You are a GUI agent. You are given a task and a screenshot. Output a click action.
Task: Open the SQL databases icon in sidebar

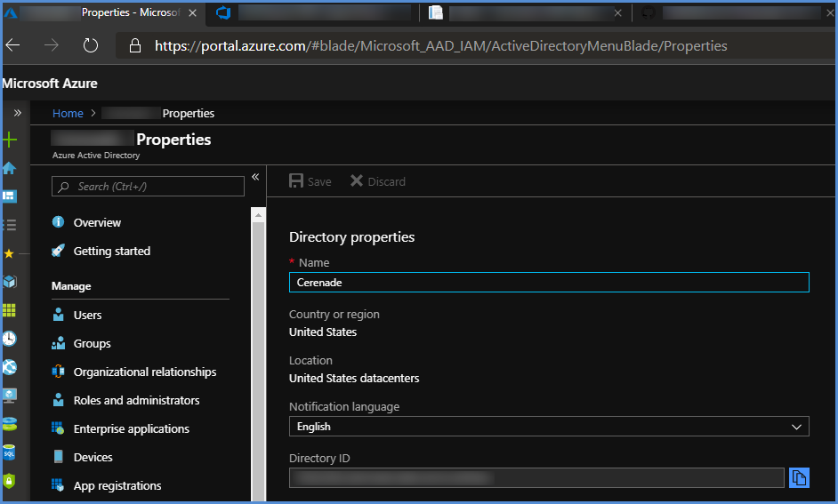click(x=10, y=452)
